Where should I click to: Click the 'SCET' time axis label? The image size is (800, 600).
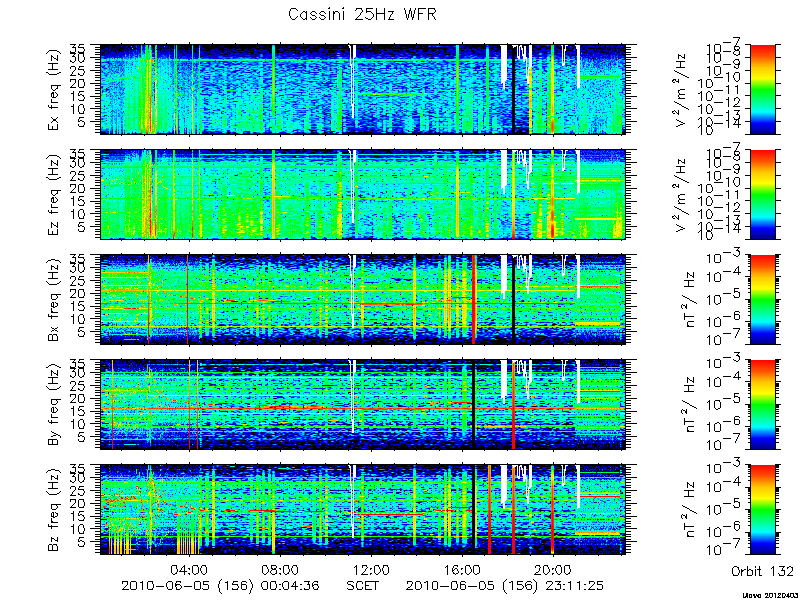(363, 585)
